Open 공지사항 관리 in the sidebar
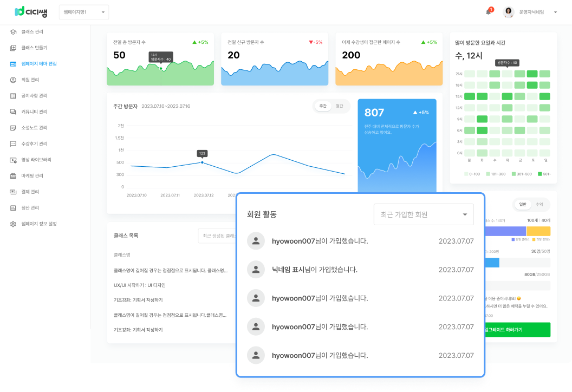Image resolution: width=572 pixels, height=392 pixels. 34,96
